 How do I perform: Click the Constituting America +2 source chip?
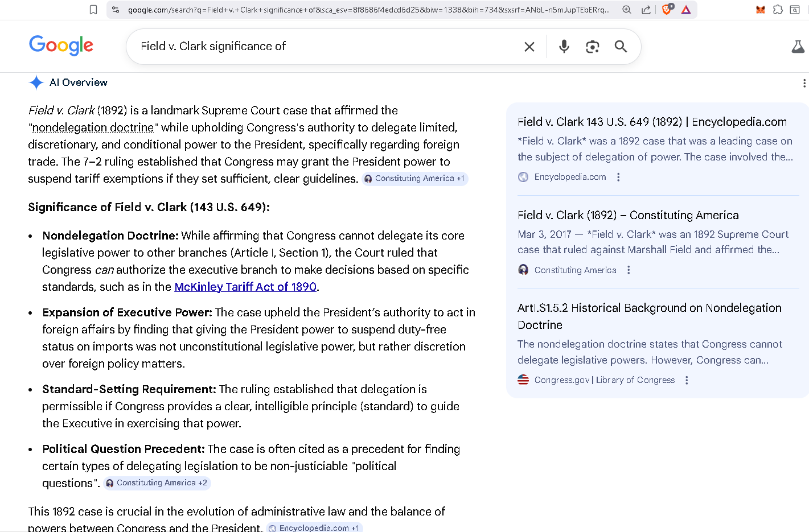tap(157, 483)
